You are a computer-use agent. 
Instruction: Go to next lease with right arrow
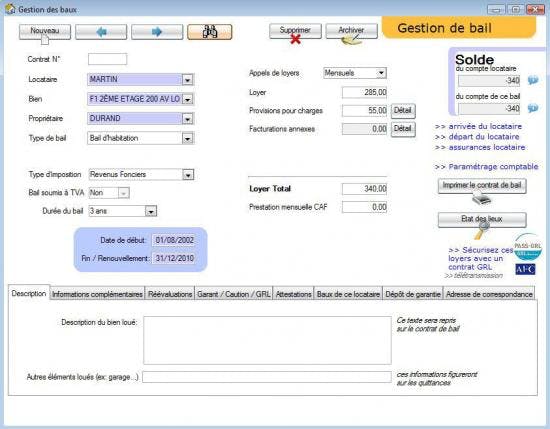[x=157, y=32]
